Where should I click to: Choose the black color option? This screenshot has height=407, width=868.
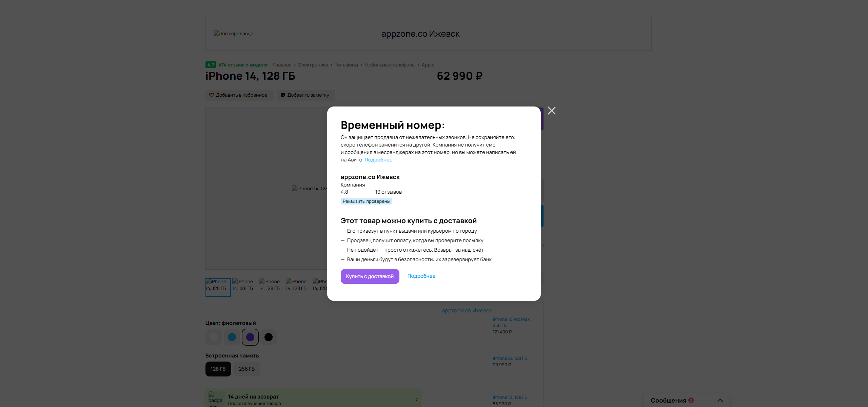[269, 337]
